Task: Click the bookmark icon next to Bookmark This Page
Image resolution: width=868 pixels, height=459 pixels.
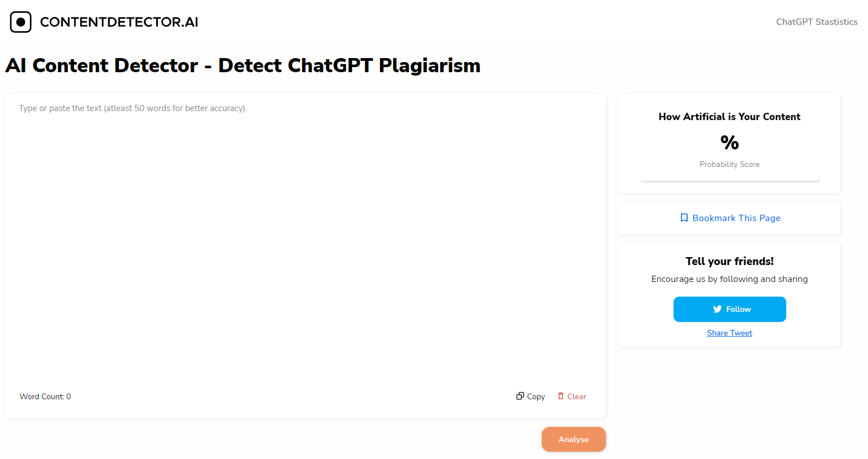Action: pyautogui.click(x=684, y=218)
